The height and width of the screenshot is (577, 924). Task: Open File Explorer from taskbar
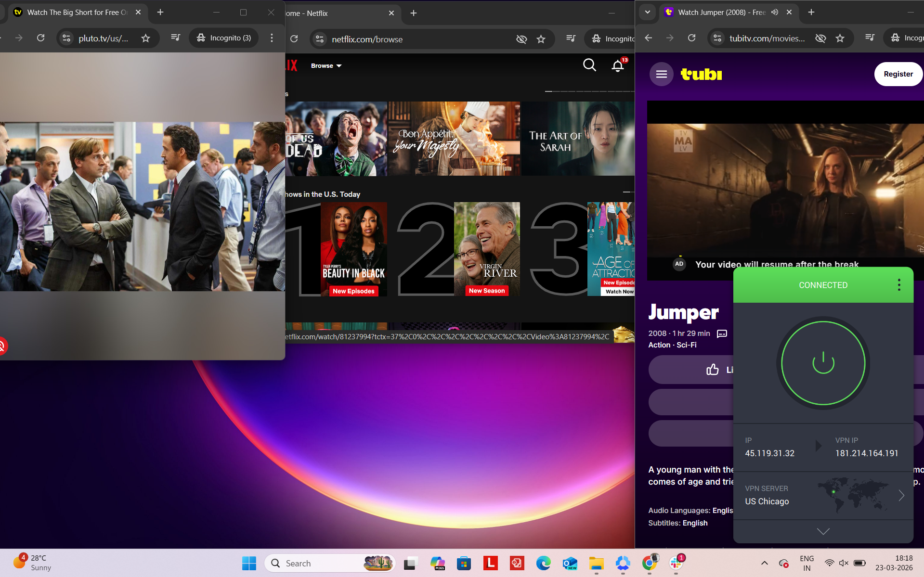(596, 563)
